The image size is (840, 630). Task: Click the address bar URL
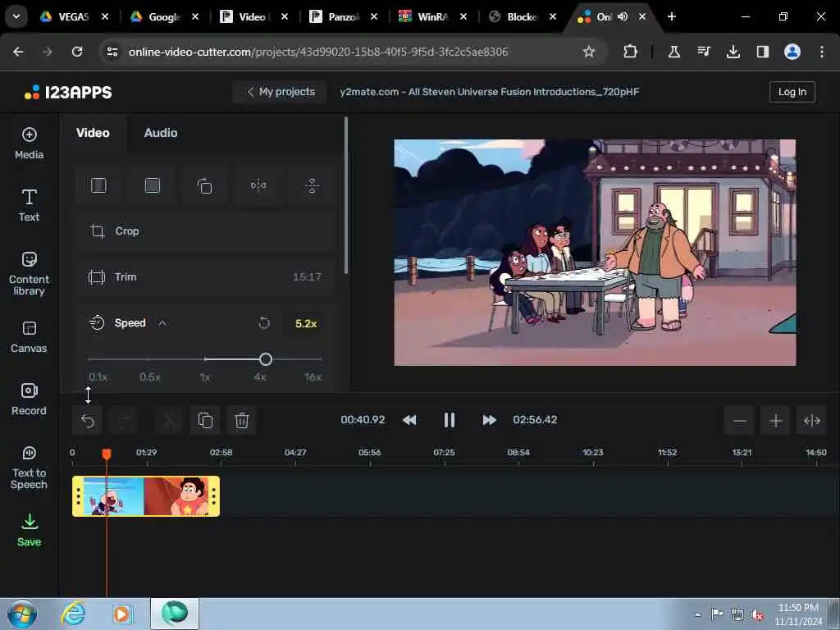[318, 52]
